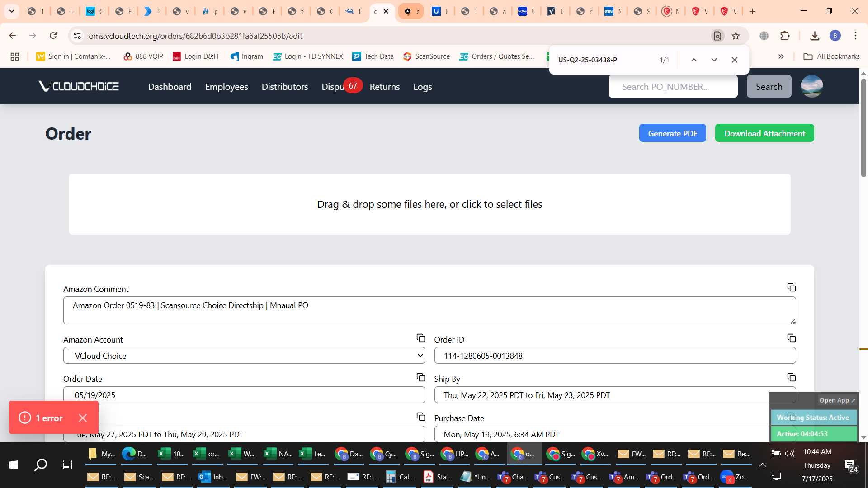Expand the tab search dropdown arrow

[12, 11]
